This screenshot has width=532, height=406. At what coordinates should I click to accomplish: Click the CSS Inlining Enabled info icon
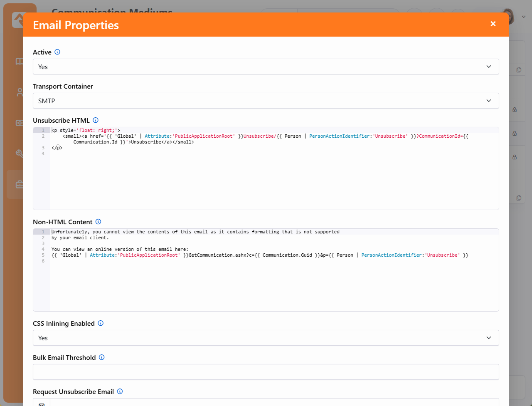(x=101, y=323)
